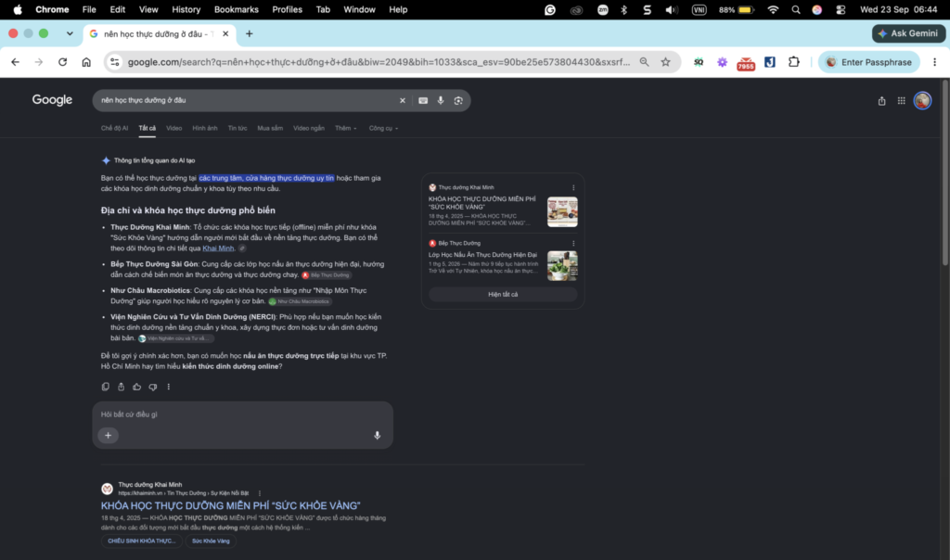This screenshot has width=950, height=560.
Task: Switch to Video results tab
Action: point(173,128)
